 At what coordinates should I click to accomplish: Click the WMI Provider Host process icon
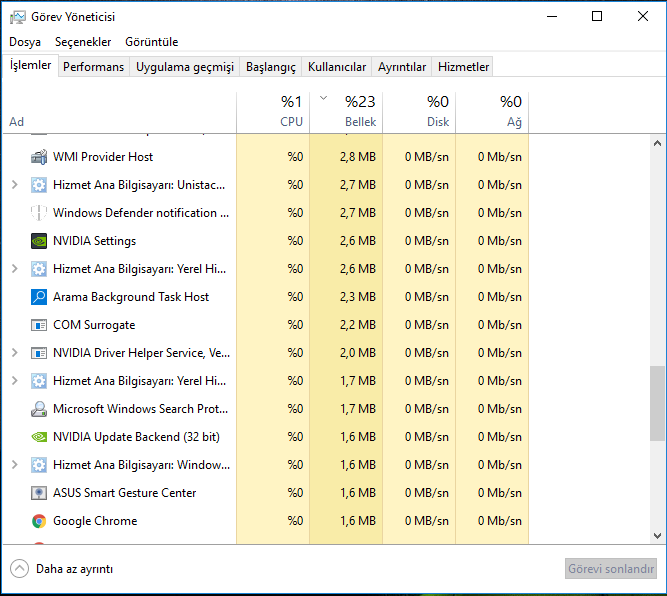tap(39, 157)
